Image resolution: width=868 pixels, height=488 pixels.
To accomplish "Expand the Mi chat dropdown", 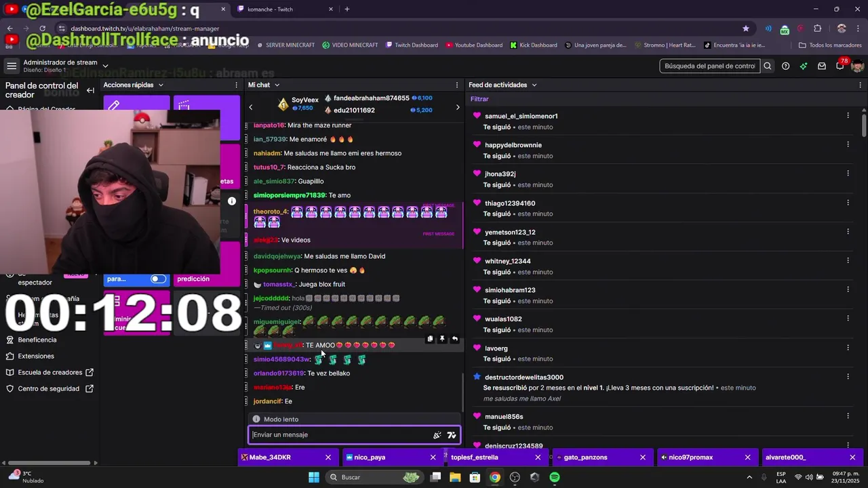I will [277, 85].
